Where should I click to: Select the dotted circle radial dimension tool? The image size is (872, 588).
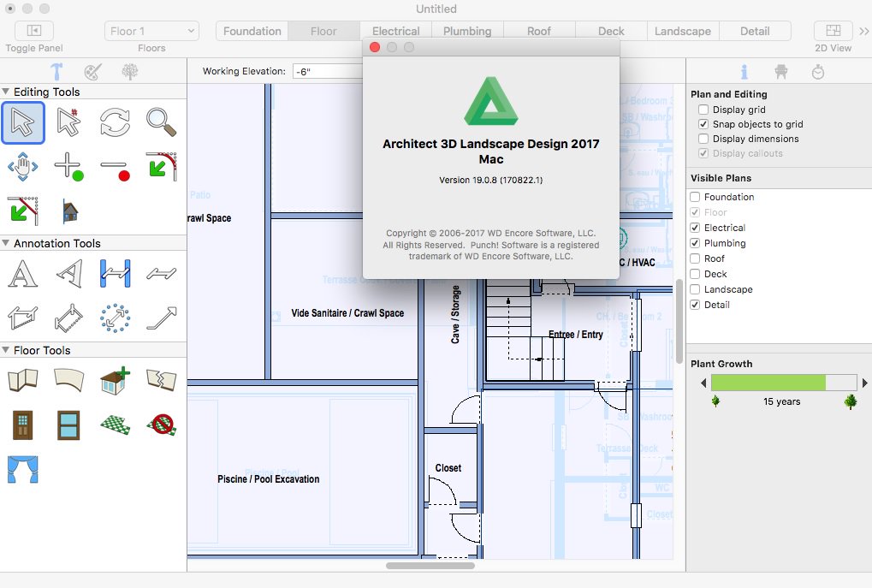tap(116, 318)
